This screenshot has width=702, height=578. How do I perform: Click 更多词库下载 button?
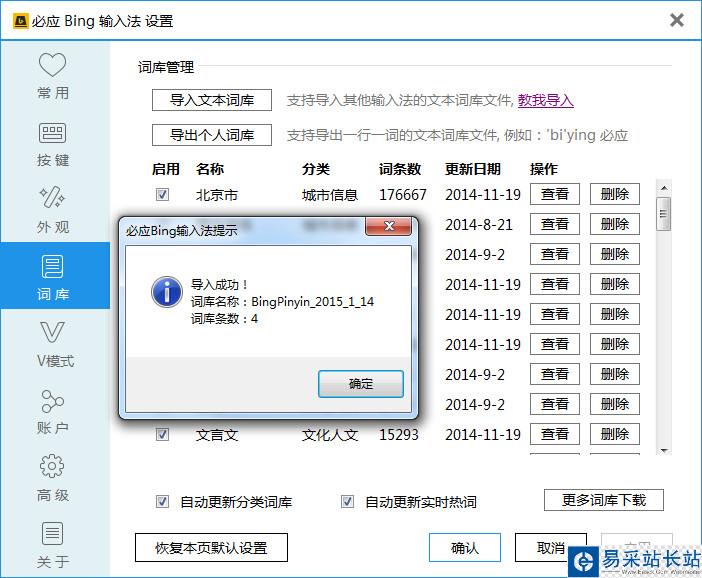click(604, 500)
